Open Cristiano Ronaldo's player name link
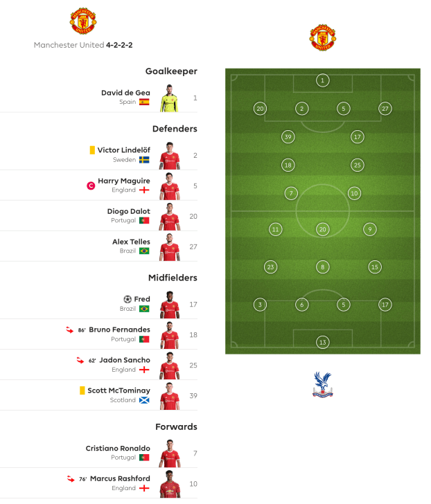 point(118,449)
